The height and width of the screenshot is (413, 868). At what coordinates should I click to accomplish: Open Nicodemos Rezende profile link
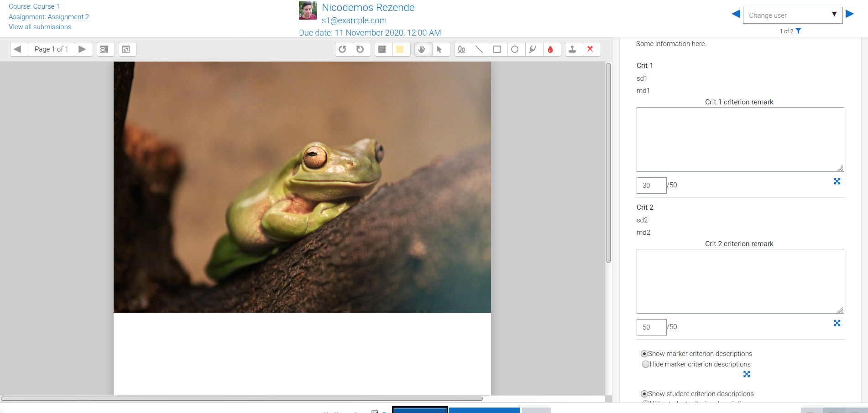pyautogui.click(x=368, y=8)
